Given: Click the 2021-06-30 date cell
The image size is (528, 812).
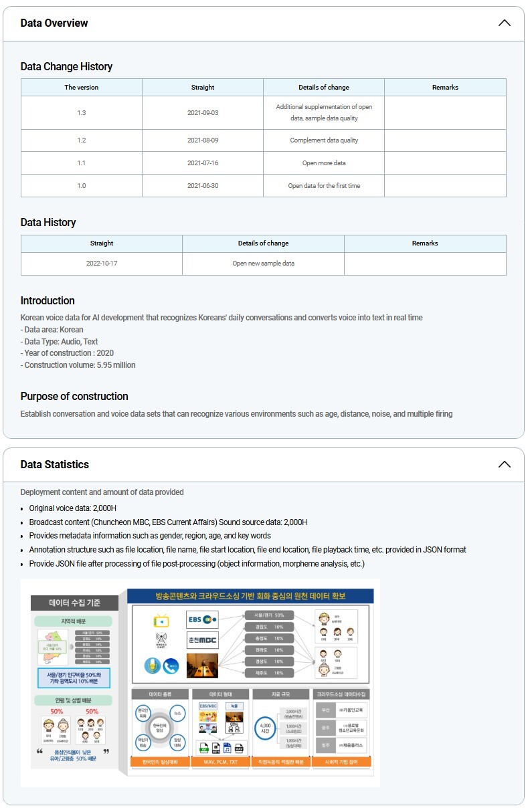Looking at the screenshot, I should coord(203,186).
